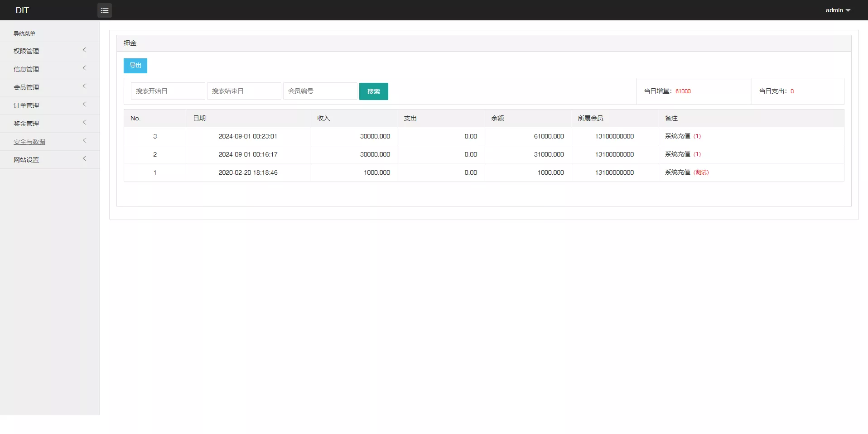
Task: Focus the 搜索结束日 end date field
Action: point(244,91)
